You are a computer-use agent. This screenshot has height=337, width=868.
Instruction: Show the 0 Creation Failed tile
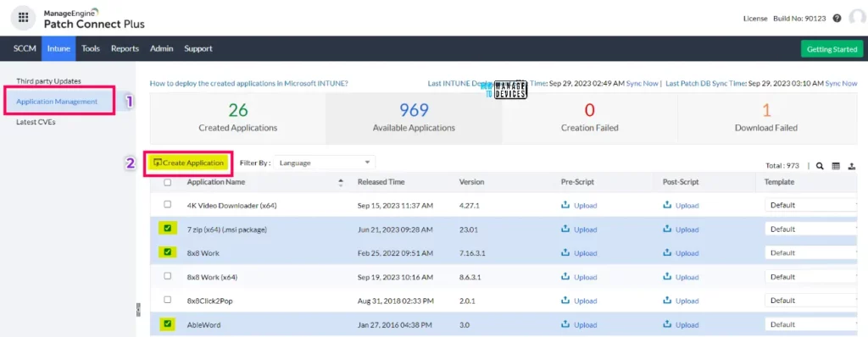pos(590,119)
